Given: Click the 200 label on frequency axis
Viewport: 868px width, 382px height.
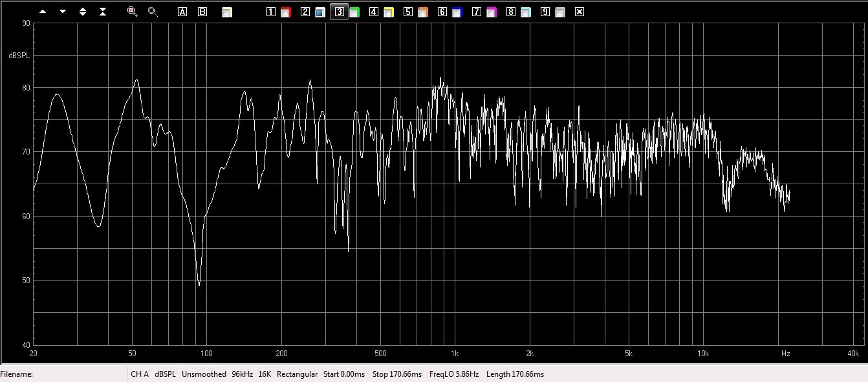Looking at the screenshot, I should coord(281,354).
